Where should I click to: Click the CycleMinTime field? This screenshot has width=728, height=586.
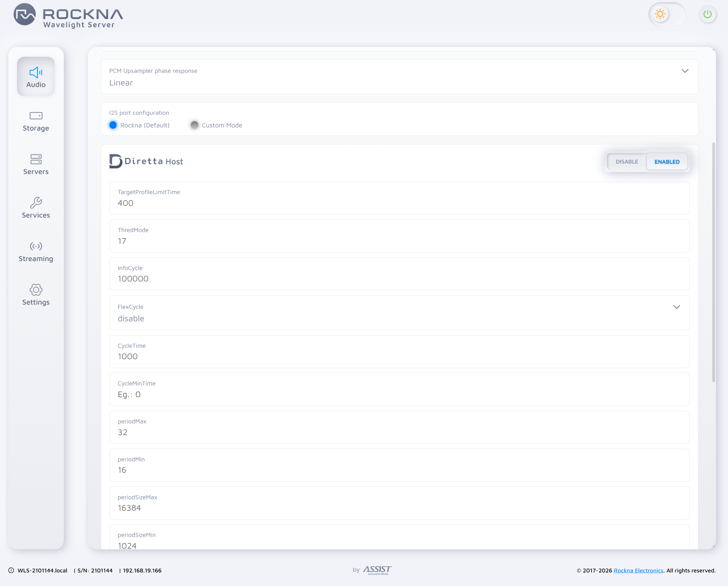click(399, 389)
